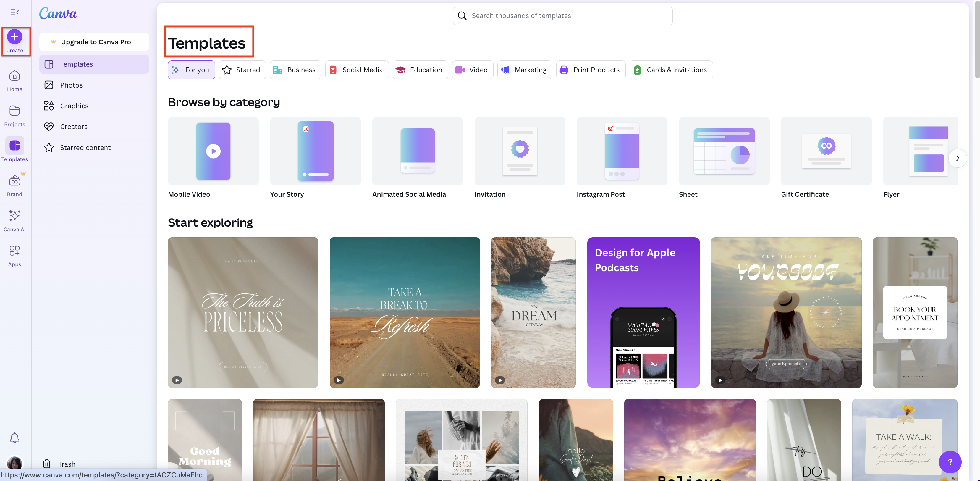Click the template search field

[562, 16]
